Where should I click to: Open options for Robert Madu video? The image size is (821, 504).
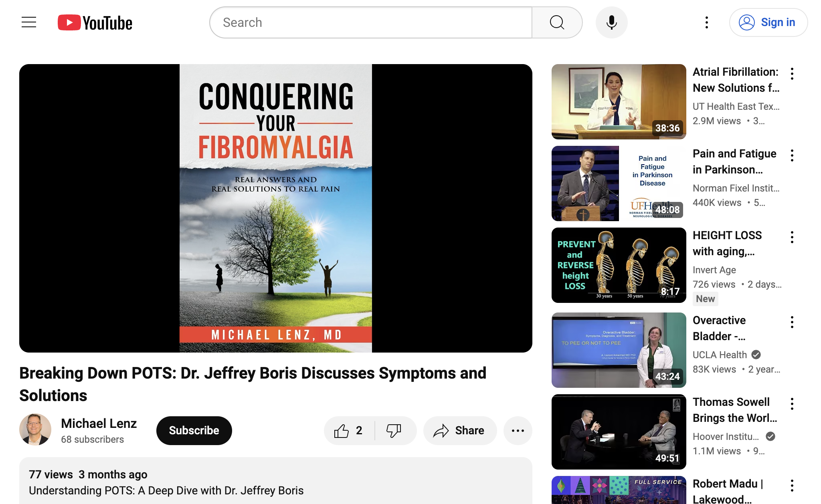pyautogui.click(x=792, y=486)
